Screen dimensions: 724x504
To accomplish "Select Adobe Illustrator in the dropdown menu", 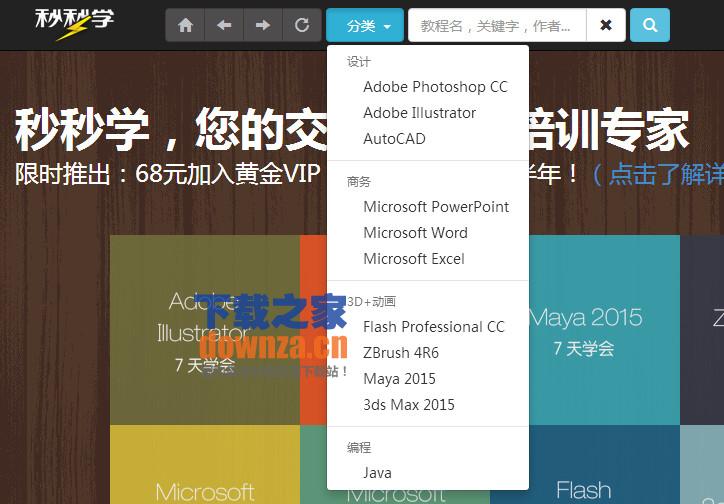I will pyautogui.click(x=428, y=113).
